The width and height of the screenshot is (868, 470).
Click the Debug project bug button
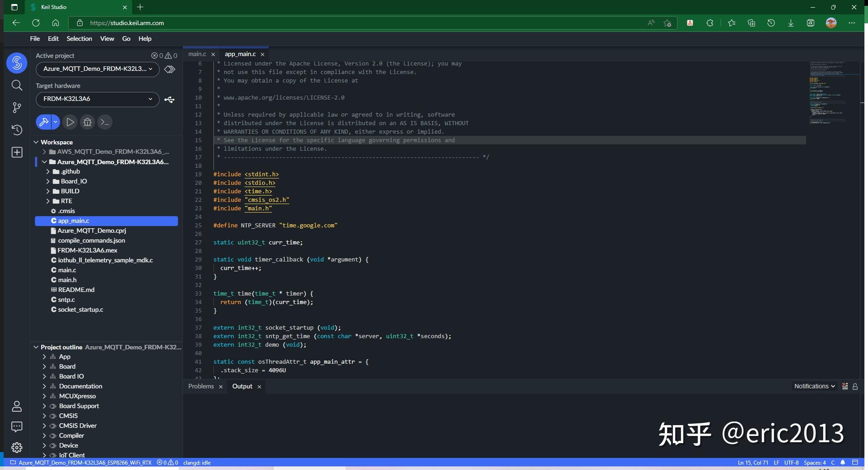[x=87, y=122]
